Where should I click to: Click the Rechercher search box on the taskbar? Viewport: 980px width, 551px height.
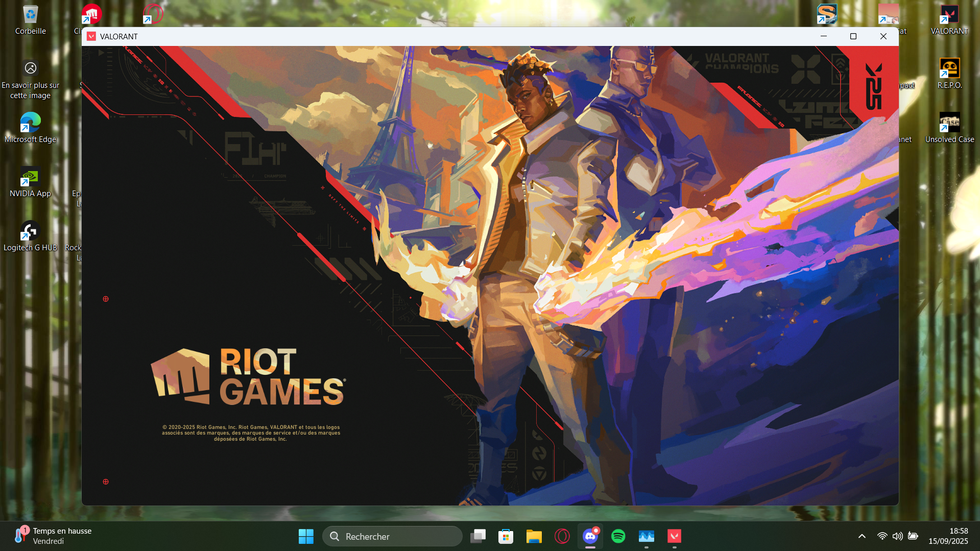(392, 536)
